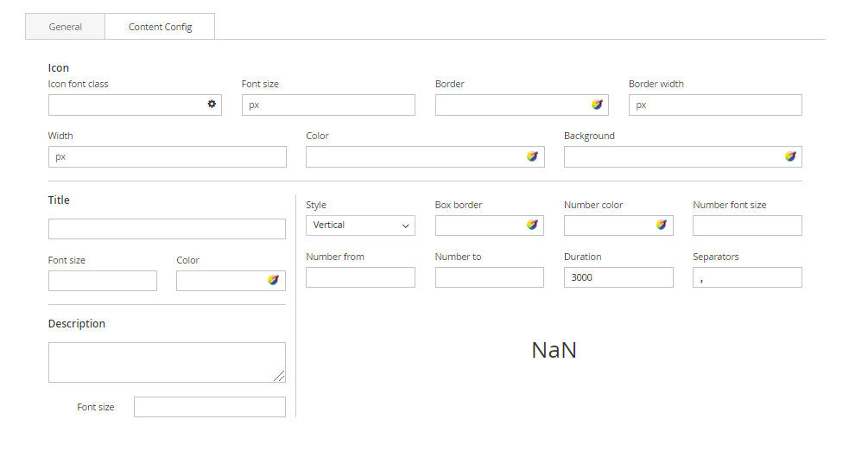Focus the Border width input
This screenshot has width=868, height=451.
tap(715, 105)
